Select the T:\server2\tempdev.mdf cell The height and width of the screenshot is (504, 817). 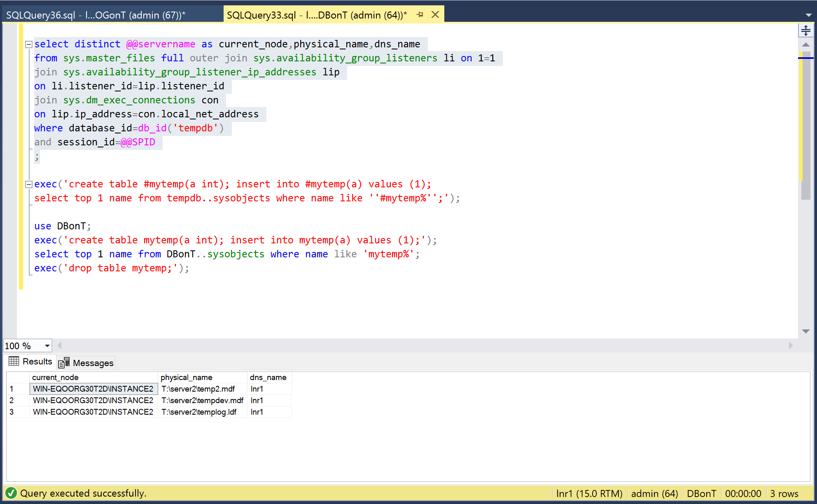(202, 400)
